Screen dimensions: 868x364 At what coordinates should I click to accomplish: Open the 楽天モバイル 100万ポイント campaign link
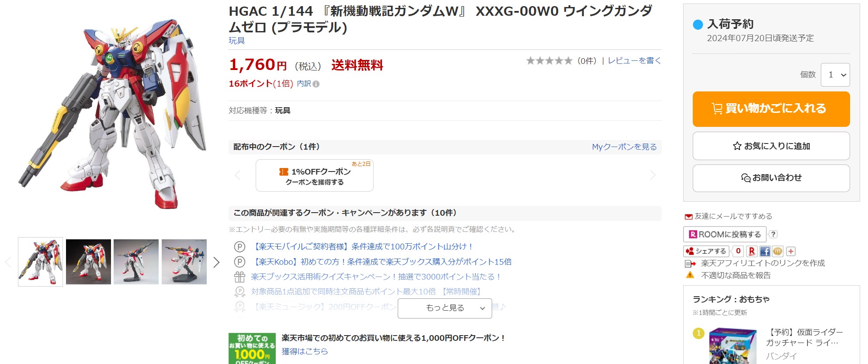click(363, 247)
